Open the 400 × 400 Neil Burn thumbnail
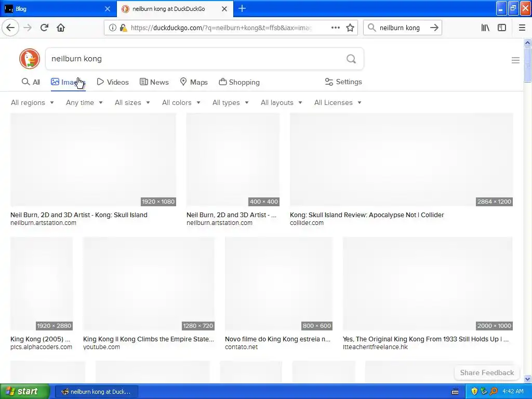 pyautogui.click(x=233, y=160)
